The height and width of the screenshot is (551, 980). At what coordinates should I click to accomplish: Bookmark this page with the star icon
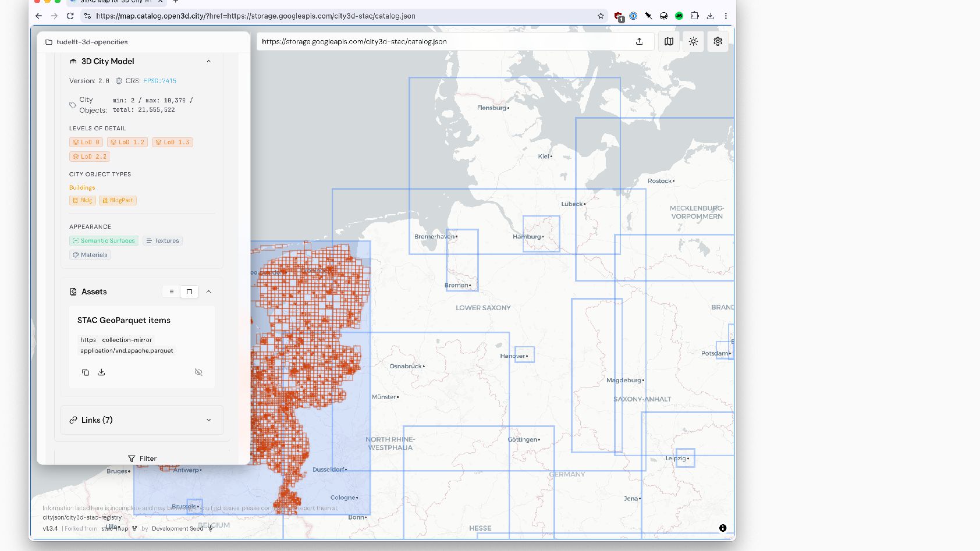(601, 16)
